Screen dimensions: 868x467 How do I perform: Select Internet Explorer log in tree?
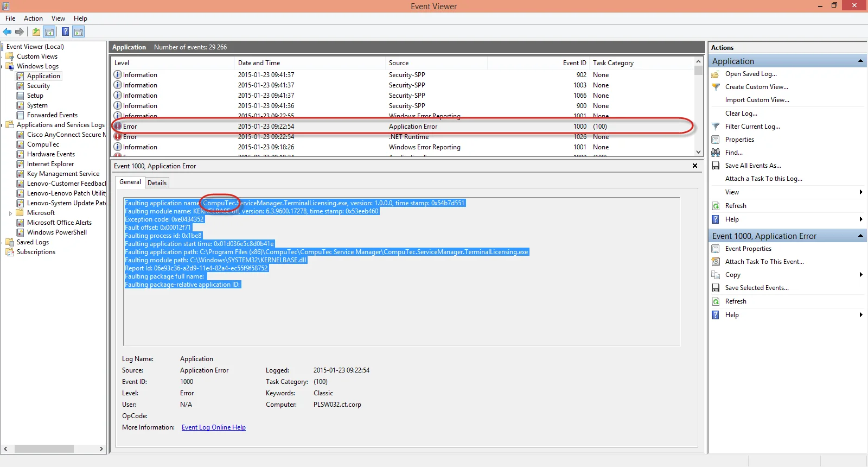click(50, 164)
